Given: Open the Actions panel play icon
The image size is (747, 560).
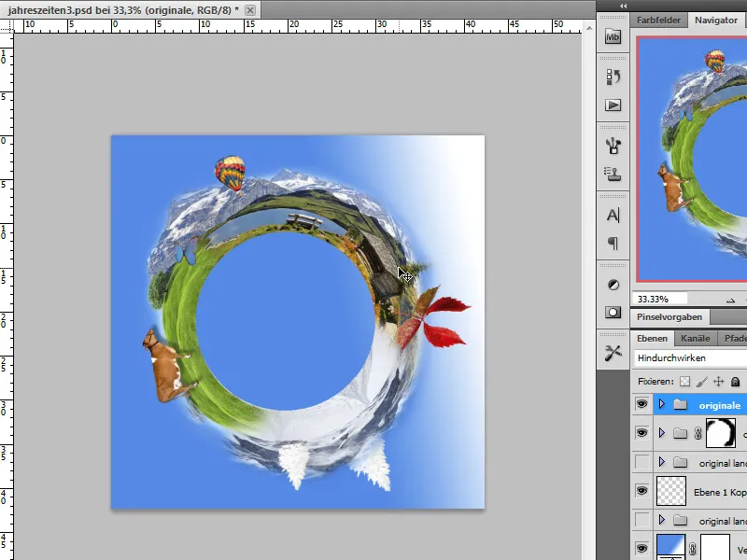Looking at the screenshot, I should pyautogui.click(x=613, y=105).
